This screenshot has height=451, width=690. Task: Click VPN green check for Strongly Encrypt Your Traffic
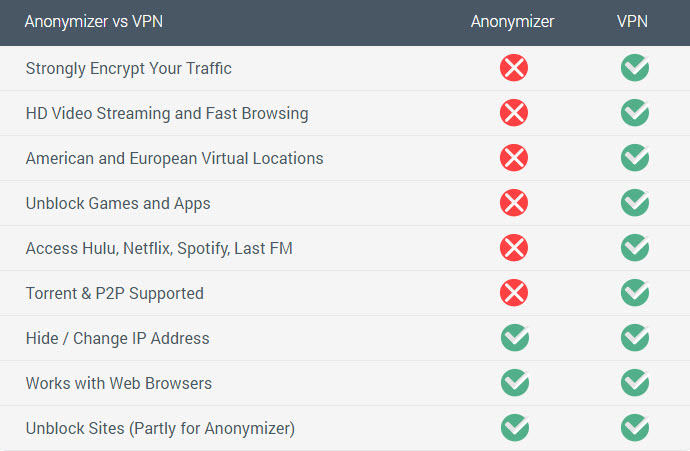tap(635, 68)
